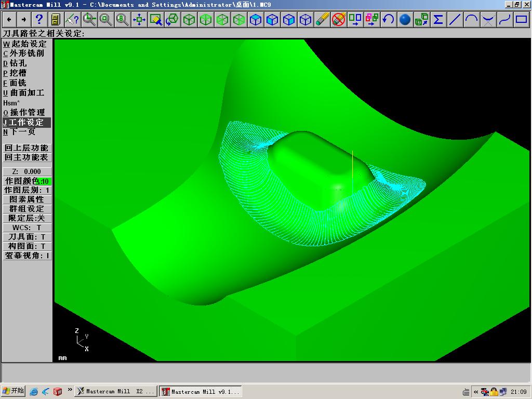532x399 pixels.
Task: Click the Unzoom by 0.8 magnifier icon
Action: [123, 19]
